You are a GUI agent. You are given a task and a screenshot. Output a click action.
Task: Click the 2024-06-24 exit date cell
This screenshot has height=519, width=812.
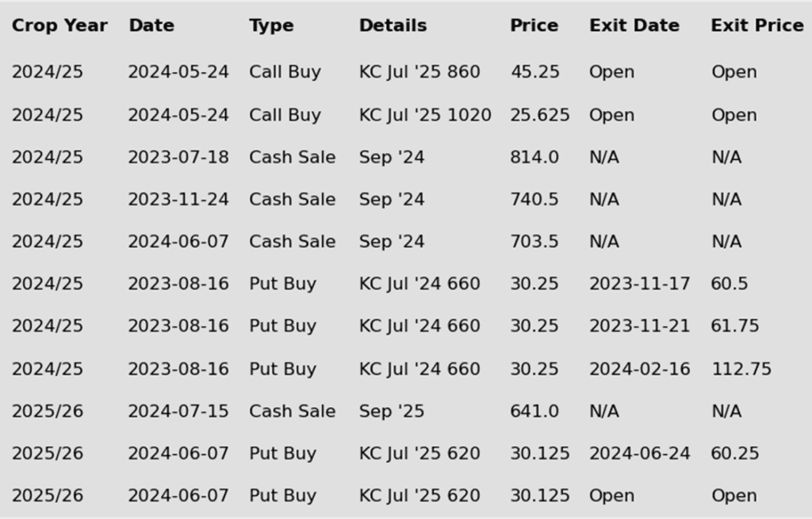(x=640, y=453)
